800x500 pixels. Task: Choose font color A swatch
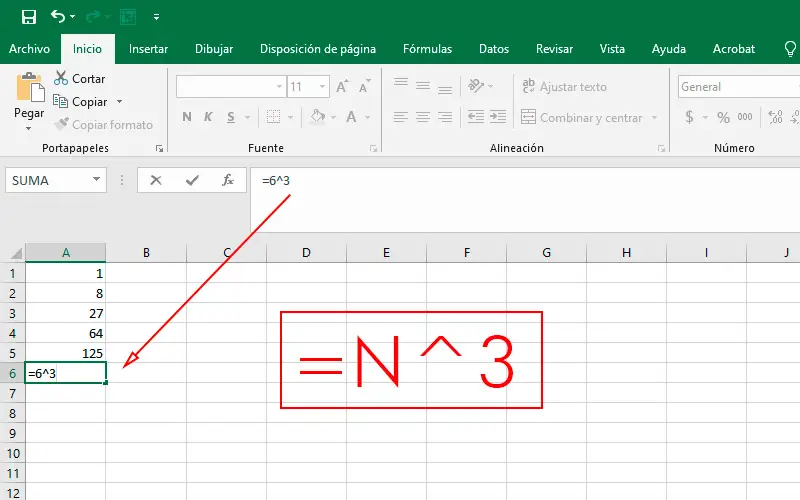click(351, 117)
